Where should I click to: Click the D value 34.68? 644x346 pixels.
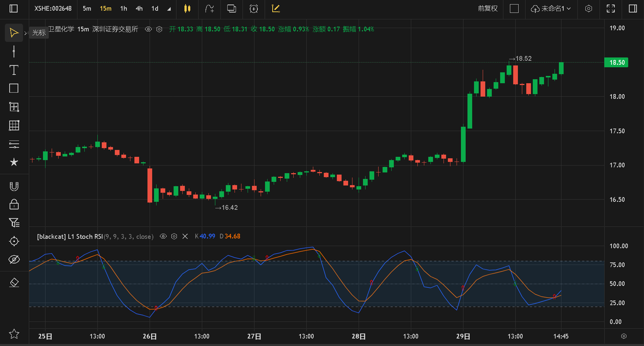tap(232, 236)
